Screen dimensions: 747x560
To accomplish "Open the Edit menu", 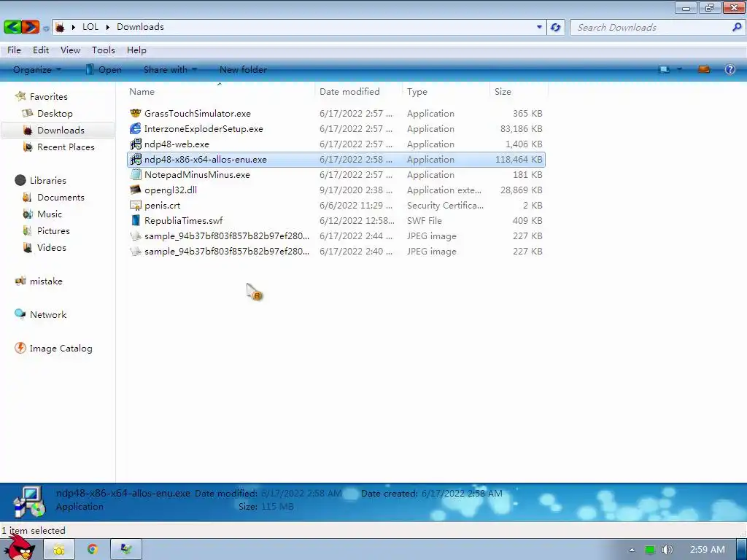I will 41,50.
